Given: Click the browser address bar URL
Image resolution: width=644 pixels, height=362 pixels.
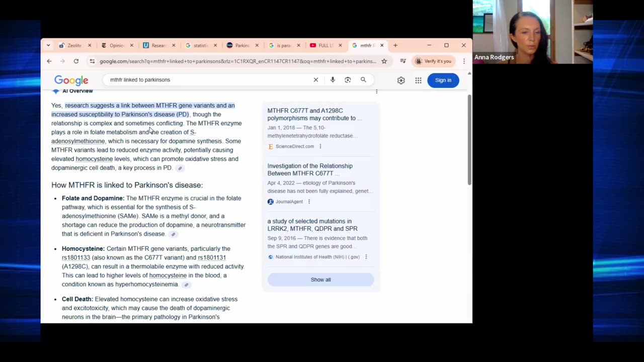Looking at the screenshot, I should tap(237, 61).
